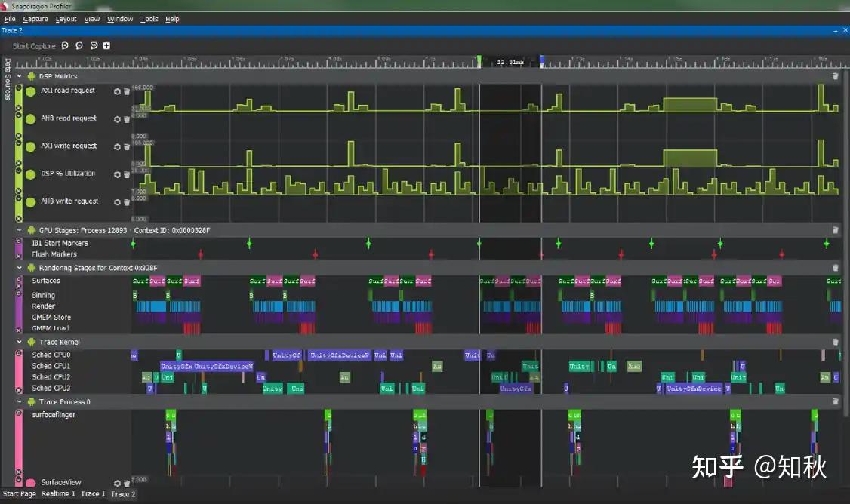This screenshot has height=504, width=850.
Task: Select the zoom-out magnifier tool
Action: (x=79, y=45)
